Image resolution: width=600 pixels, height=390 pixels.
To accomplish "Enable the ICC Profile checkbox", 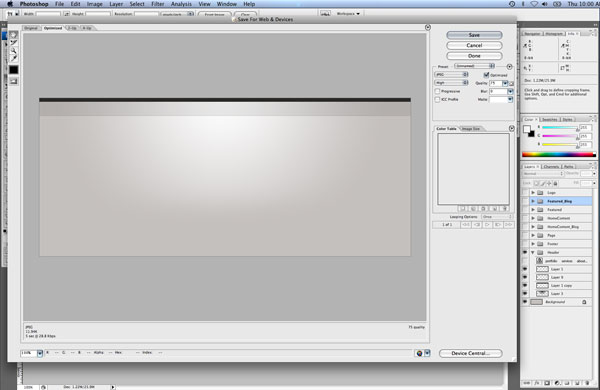I will (x=437, y=99).
